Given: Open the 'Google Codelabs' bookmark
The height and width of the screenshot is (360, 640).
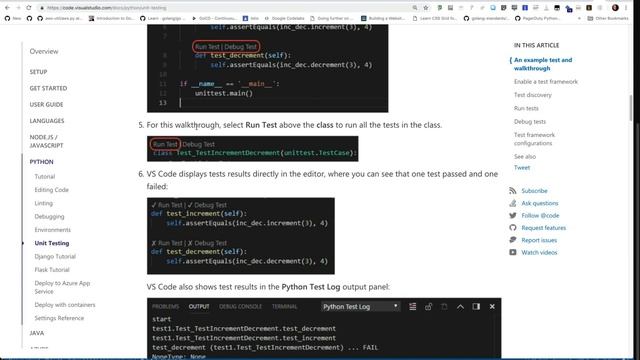Looking at the screenshot, I should 284,18.
